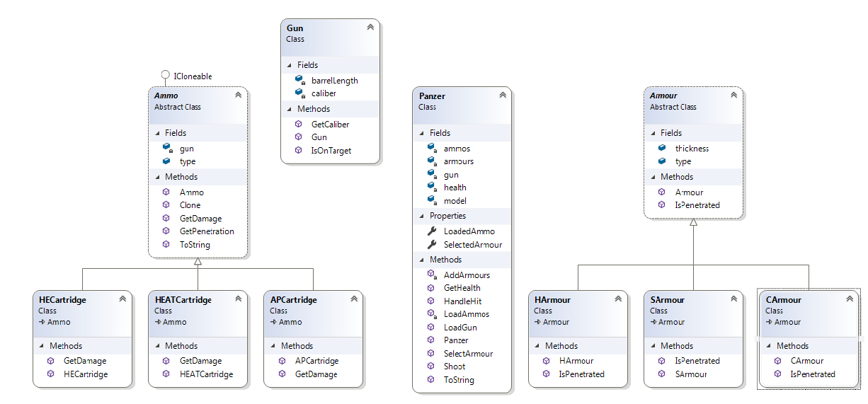Image resolution: width=868 pixels, height=404 pixels.
Task: Select the GetPenetration method in Ammo
Action: (207, 231)
